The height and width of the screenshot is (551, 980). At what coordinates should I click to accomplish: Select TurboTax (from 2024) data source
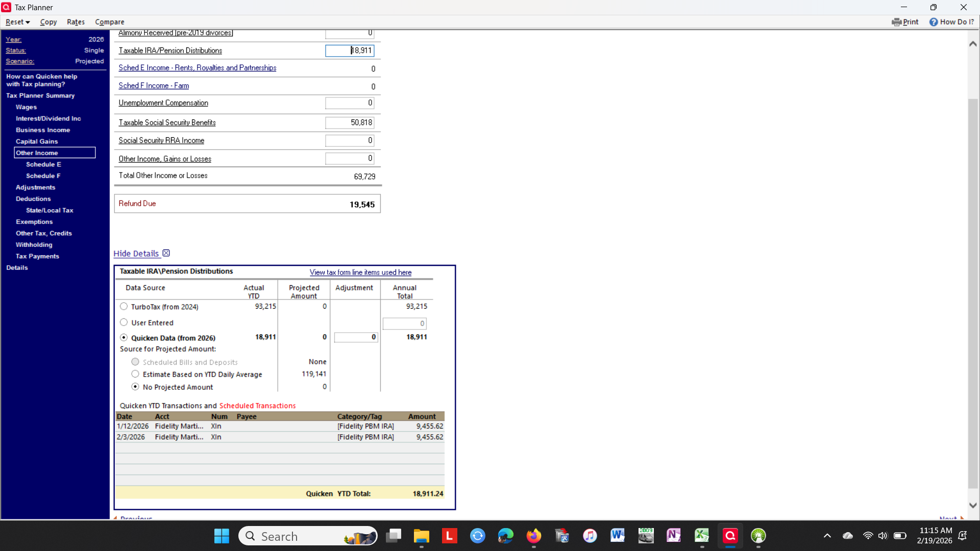click(x=124, y=307)
